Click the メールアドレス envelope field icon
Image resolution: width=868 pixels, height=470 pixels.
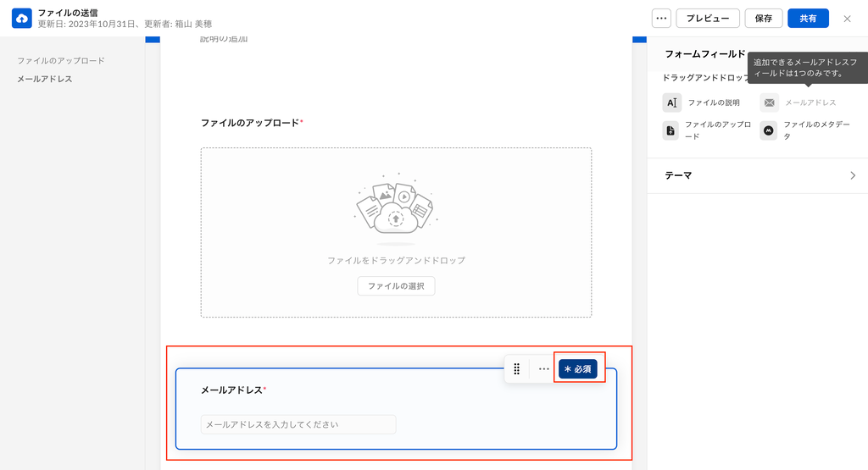tap(769, 102)
